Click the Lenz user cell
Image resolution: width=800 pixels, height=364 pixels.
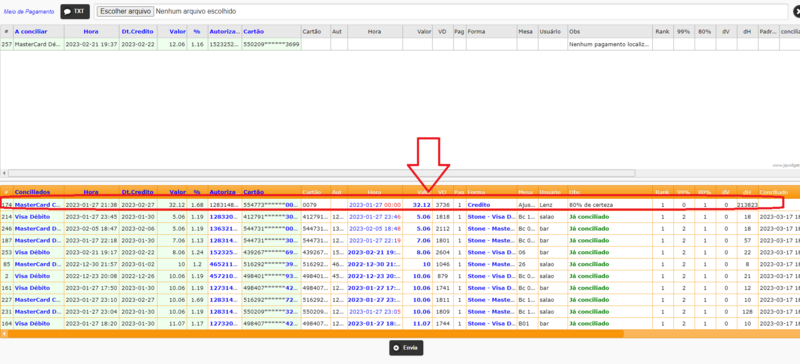coord(552,205)
